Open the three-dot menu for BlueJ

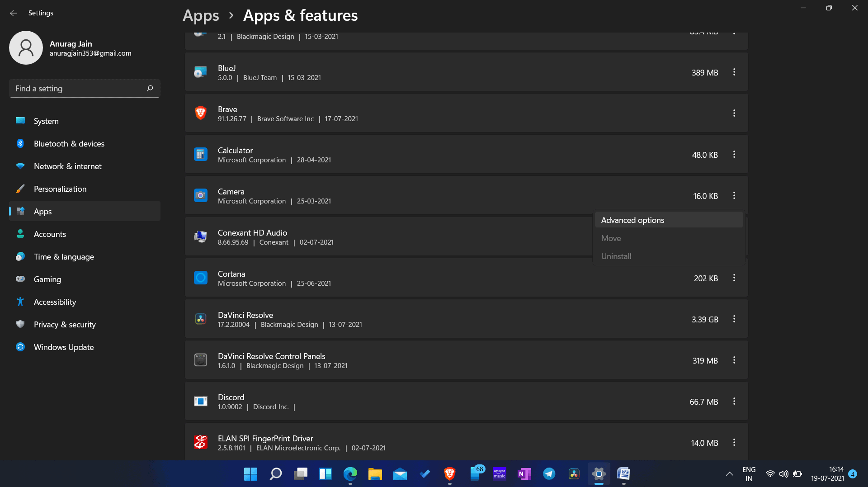coord(734,72)
